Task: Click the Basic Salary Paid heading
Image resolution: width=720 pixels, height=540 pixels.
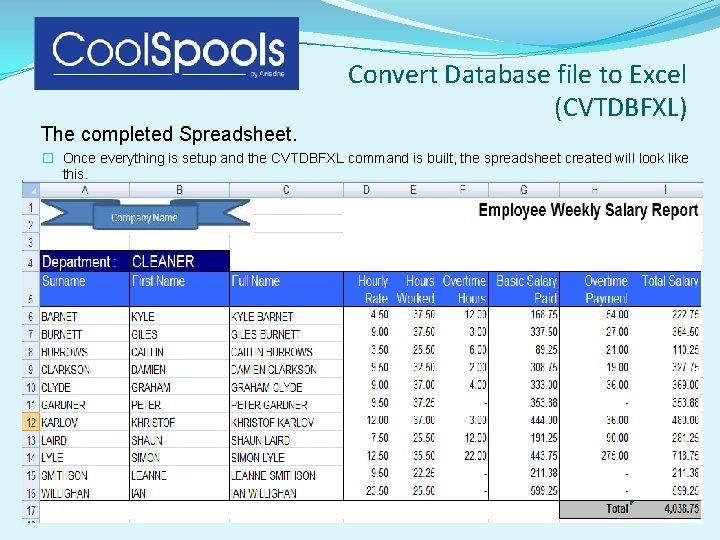Action: [524, 289]
